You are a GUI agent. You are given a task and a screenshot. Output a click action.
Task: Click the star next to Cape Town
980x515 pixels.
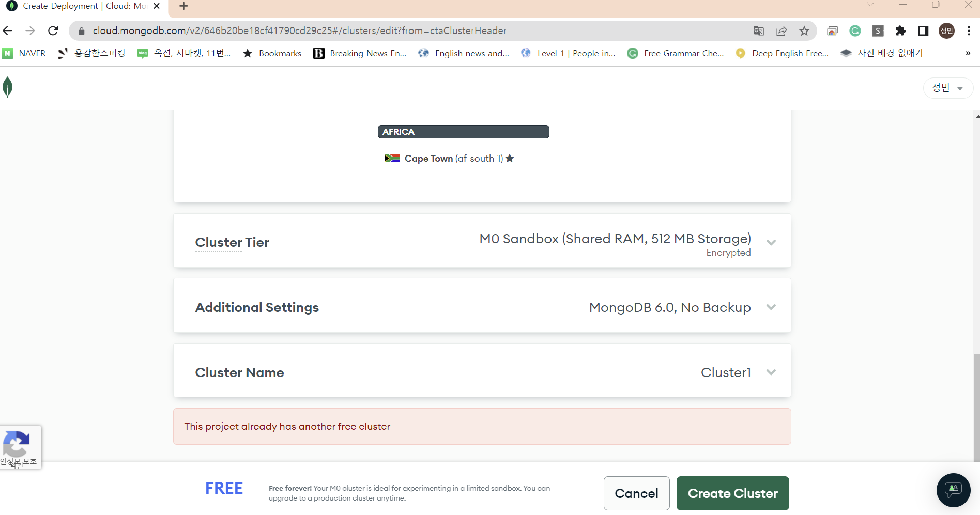tap(510, 158)
